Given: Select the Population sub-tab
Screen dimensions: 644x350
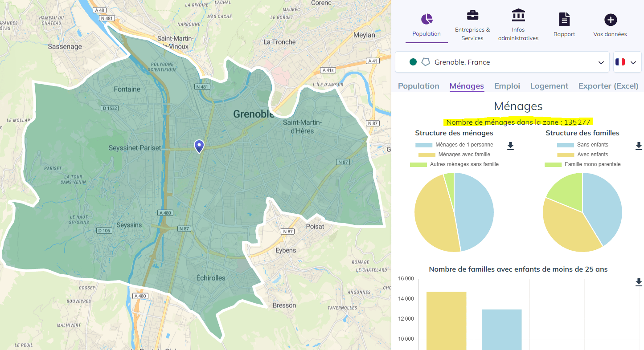Looking at the screenshot, I should 418,85.
